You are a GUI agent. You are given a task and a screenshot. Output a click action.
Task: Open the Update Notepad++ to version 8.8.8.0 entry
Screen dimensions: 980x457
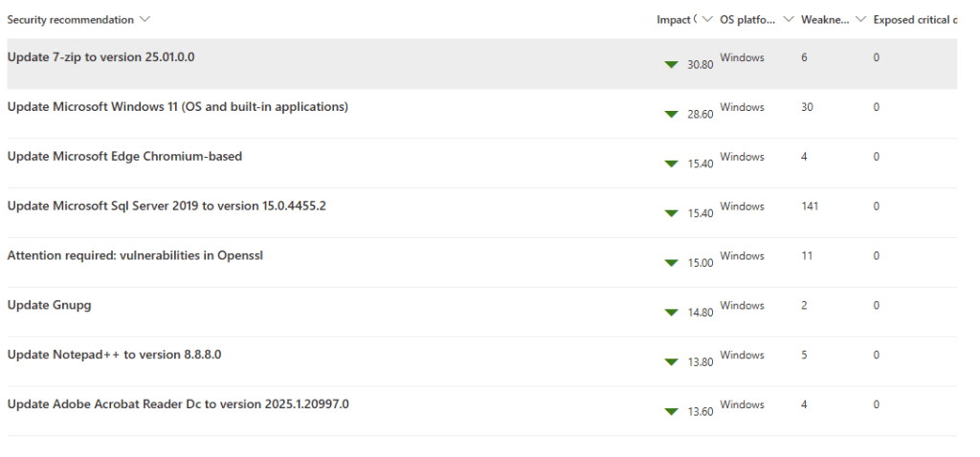tap(114, 355)
